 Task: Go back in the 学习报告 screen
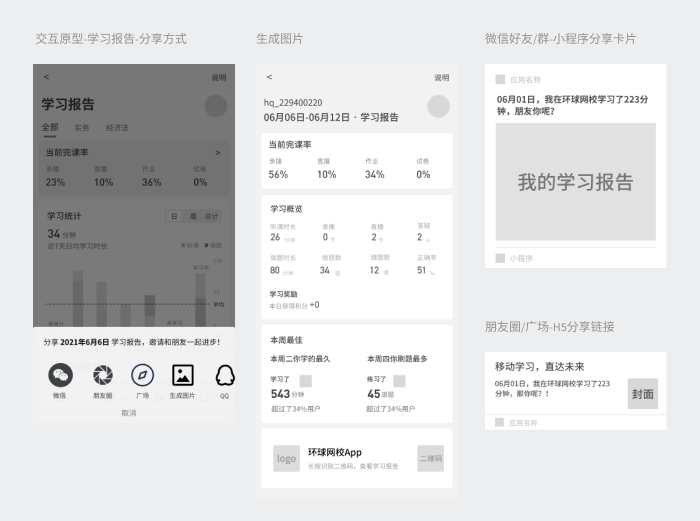(46, 77)
